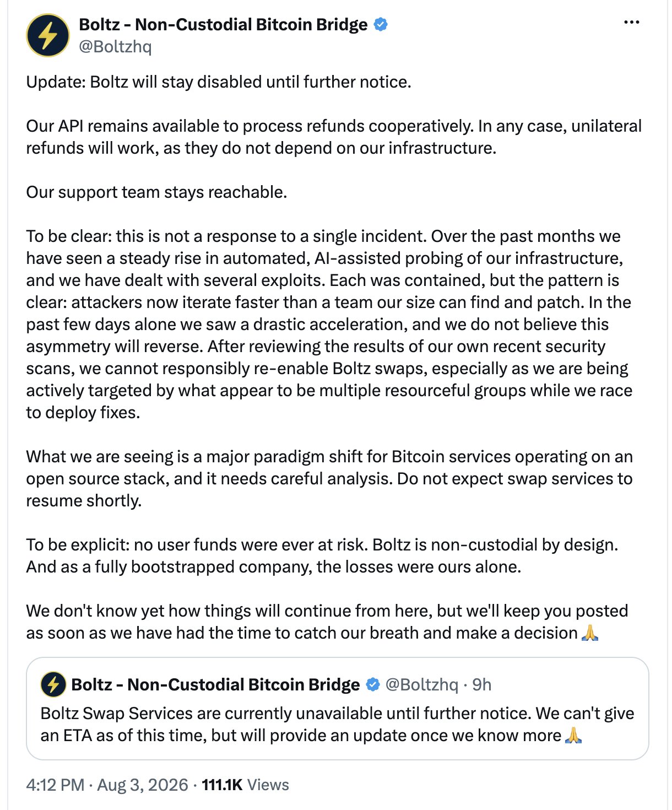The image size is (672, 810).
Task: Open the quoted tweet author name link
Action: 215,684
